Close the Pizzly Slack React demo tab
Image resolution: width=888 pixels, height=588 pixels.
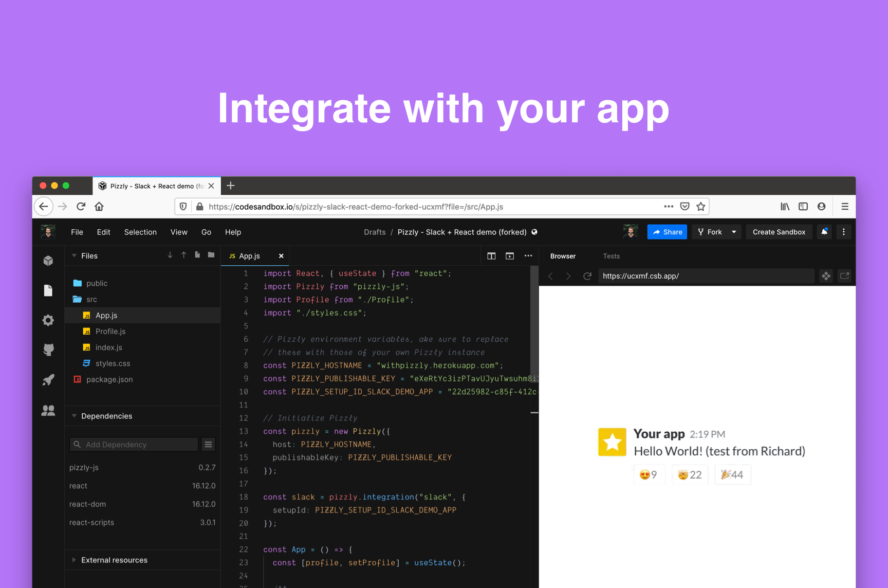click(x=211, y=186)
